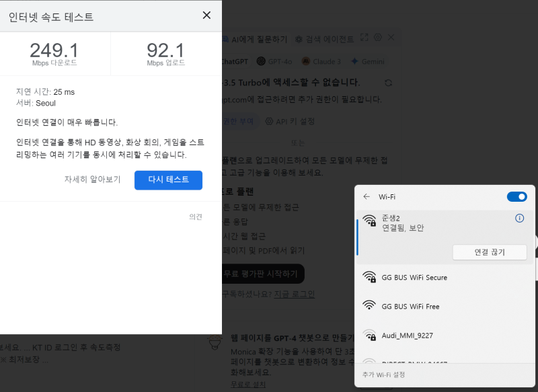Close the internet speed test dialog
Image resolution: width=538 pixels, height=392 pixels.
[x=206, y=15]
